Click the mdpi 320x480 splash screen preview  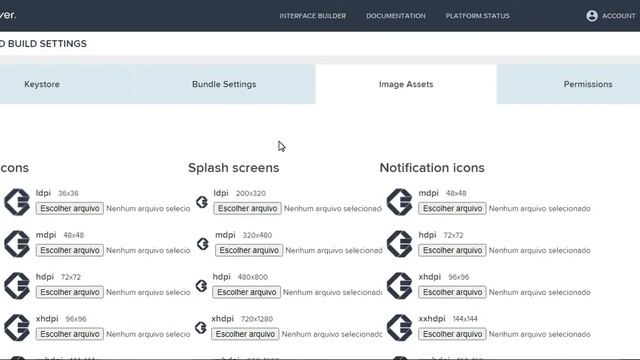(x=203, y=244)
